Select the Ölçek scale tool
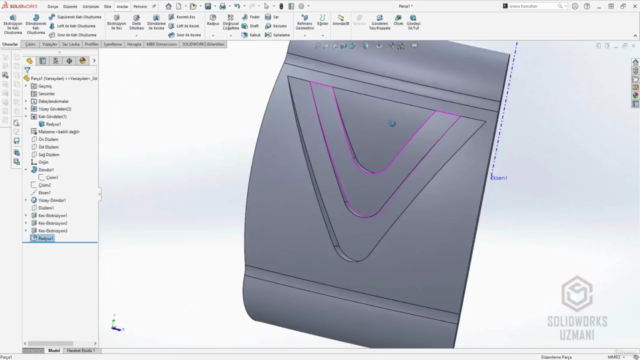640x360 pixels. pyautogui.click(x=398, y=20)
